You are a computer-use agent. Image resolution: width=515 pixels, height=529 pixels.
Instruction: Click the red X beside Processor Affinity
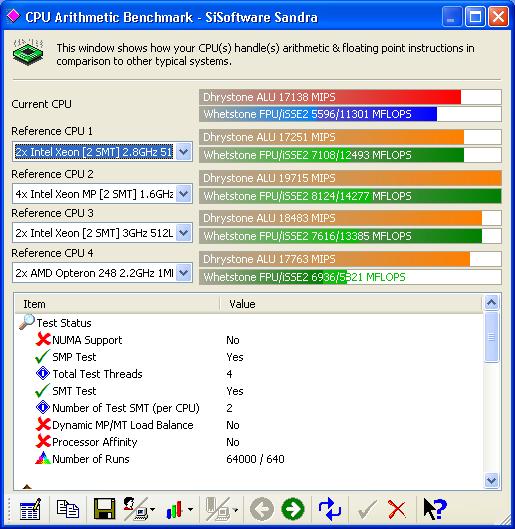pyautogui.click(x=43, y=441)
